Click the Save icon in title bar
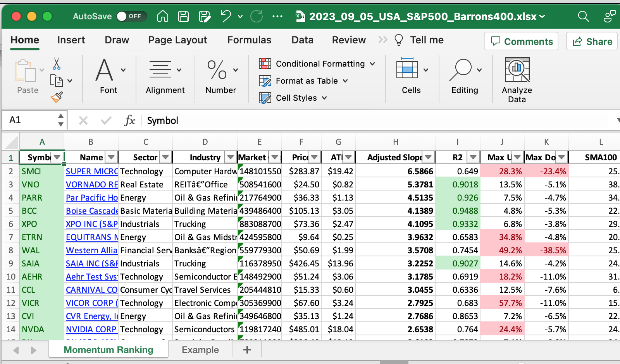 tap(183, 16)
